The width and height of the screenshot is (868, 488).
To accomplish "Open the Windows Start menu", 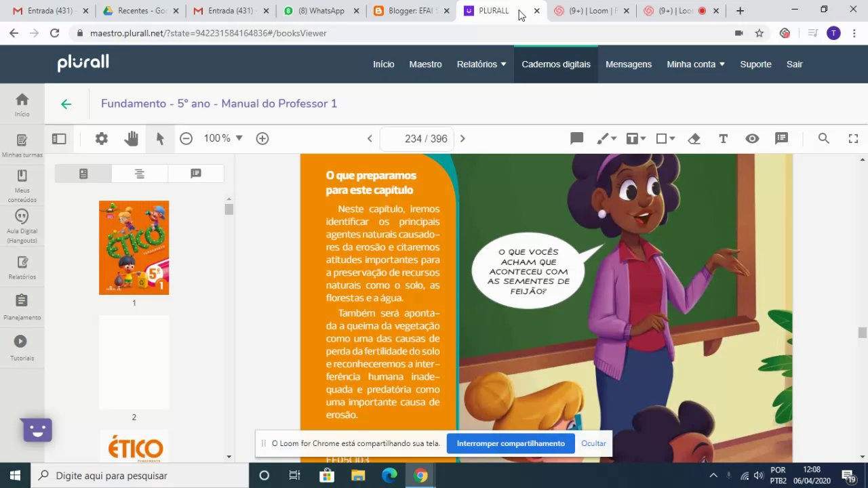I will (x=15, y=476).
